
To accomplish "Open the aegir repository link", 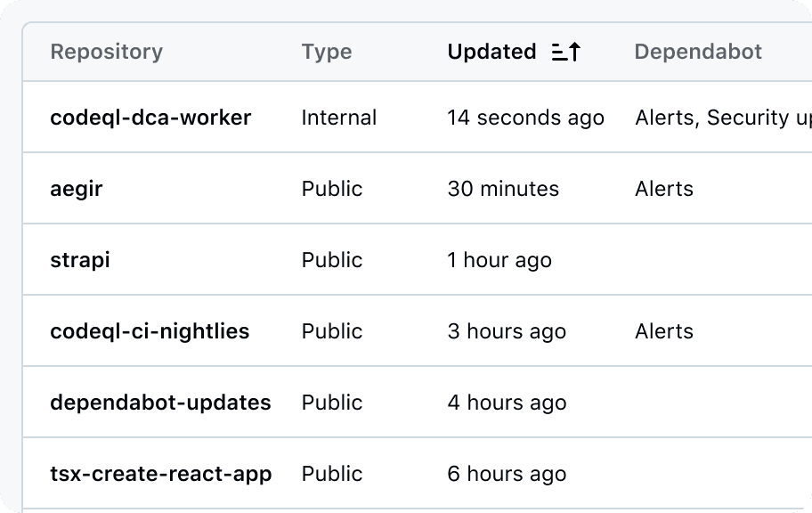I will [x=77, y=189].
